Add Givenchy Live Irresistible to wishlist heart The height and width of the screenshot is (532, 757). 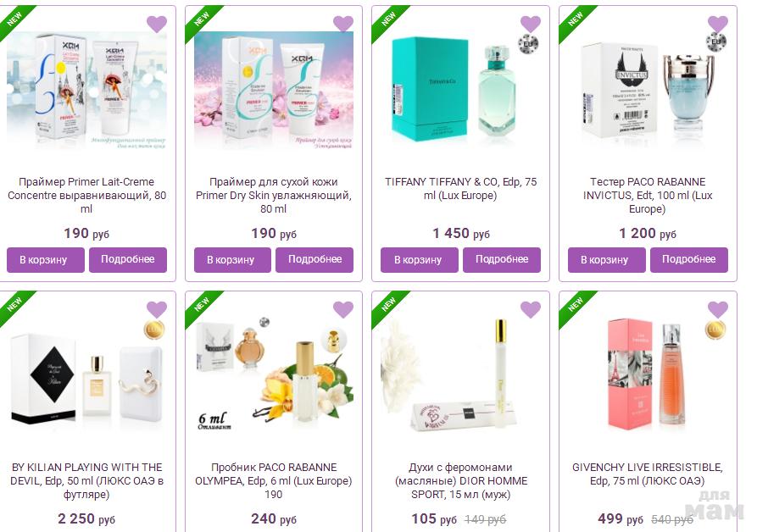coord(718,310)
